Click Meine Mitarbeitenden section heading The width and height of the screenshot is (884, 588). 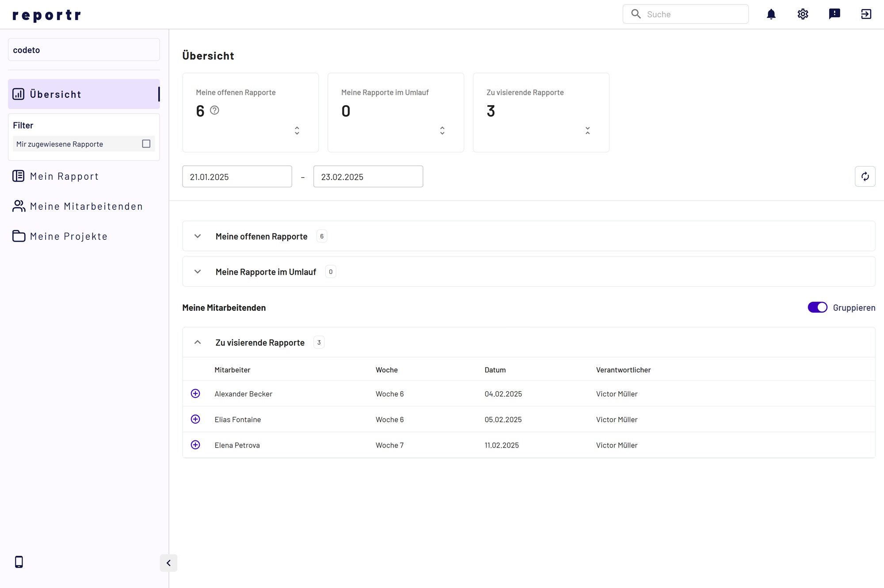click(x=224, y=307)
